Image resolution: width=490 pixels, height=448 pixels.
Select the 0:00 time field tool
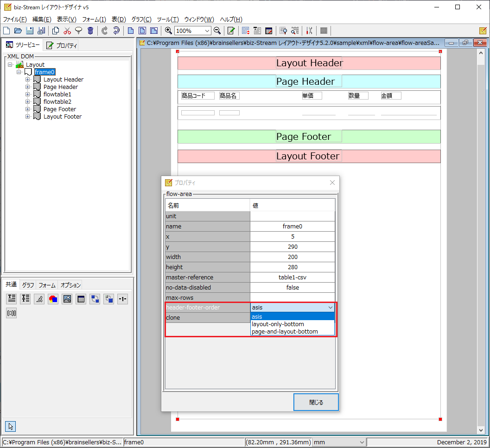click(12, 313)
